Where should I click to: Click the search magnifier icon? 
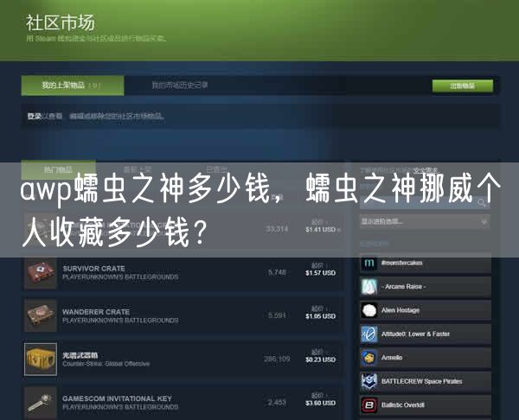coord(483,202)
